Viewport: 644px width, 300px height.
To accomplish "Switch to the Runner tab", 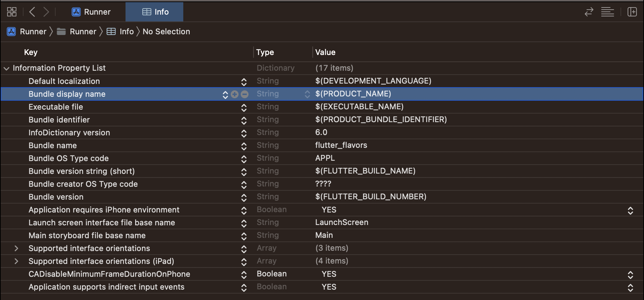I will (91, 12).
